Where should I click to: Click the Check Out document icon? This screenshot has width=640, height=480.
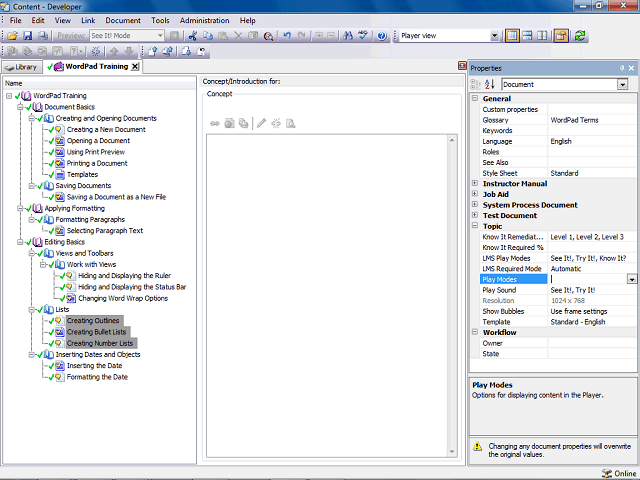[x=187, y=51]
